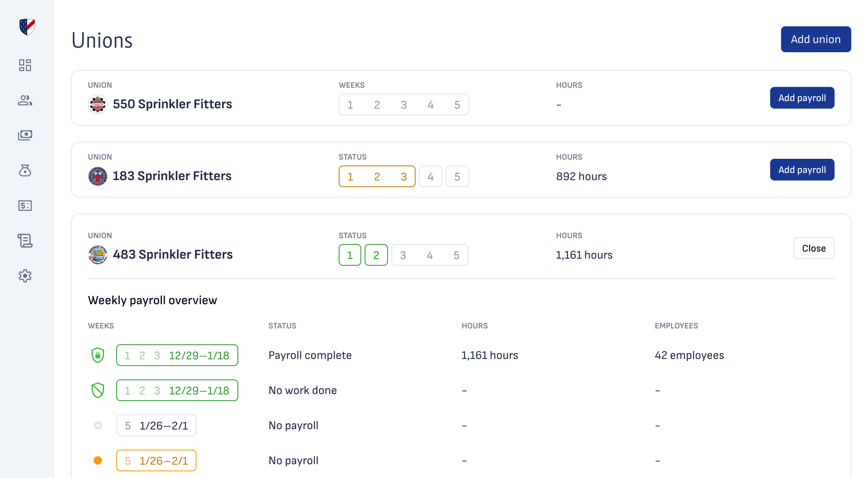Click the orange dot status for week 5
This screenshot has width=868, height=478.
pos(98,460)
